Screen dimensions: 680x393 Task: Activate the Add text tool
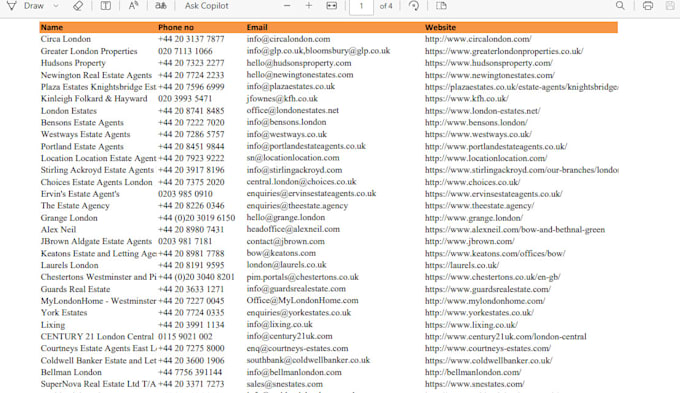click(105, 6)
